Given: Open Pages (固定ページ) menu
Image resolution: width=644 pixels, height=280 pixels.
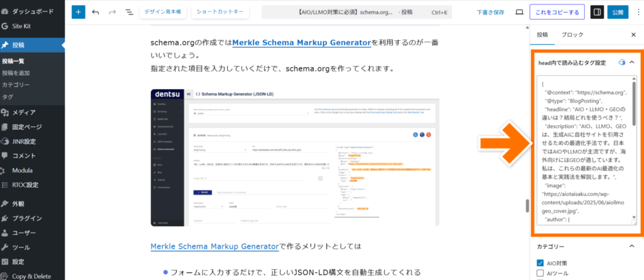Looking at the screenshot, I should (x=33, y=127).
